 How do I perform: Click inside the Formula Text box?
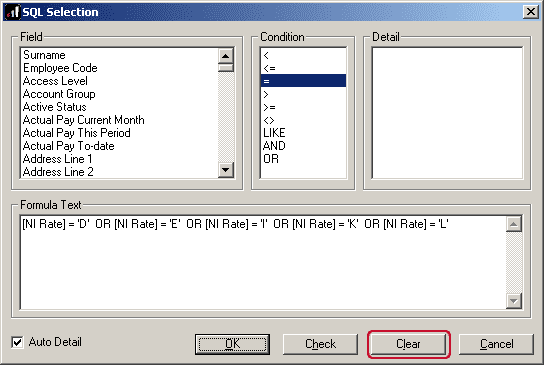point(263,263)
